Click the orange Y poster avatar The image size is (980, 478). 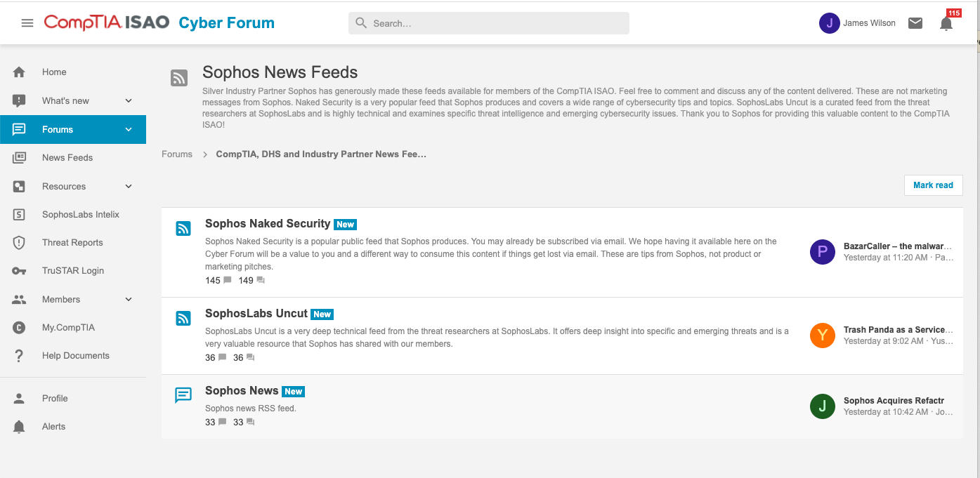click(823, 336)
